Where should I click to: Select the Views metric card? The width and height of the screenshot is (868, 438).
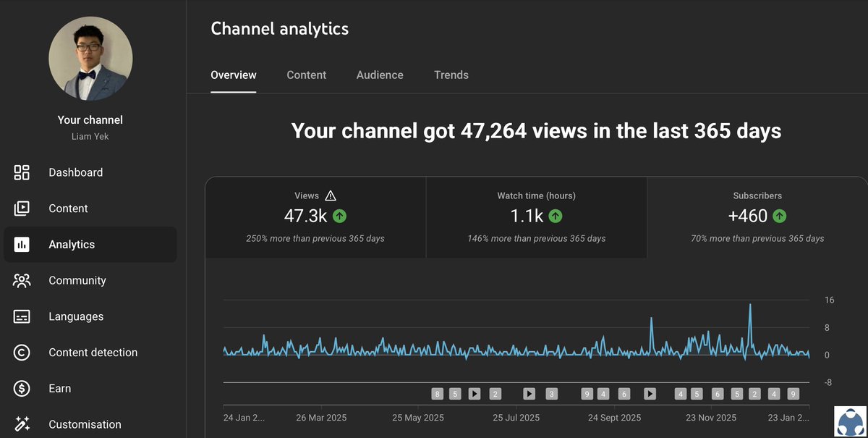[x=315, y=217]
